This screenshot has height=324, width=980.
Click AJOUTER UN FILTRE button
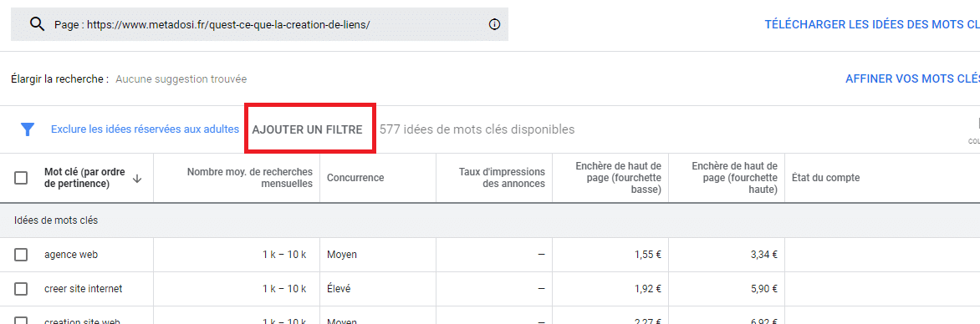coord(307,129)
